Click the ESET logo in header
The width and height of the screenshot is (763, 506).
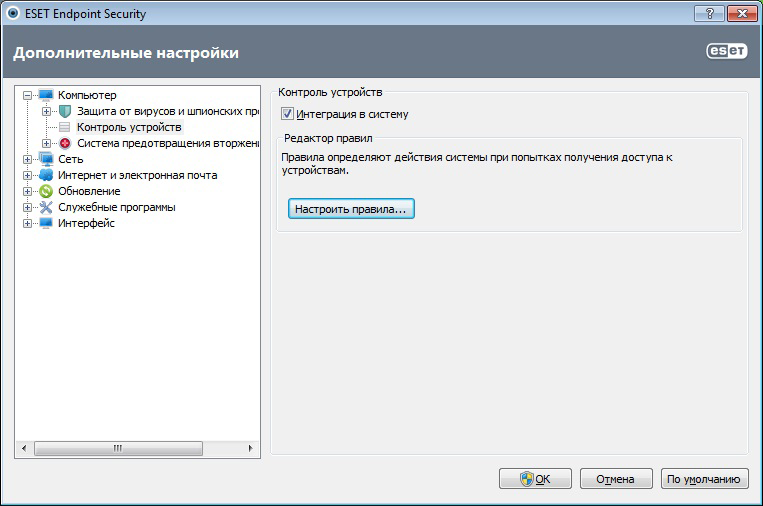(727, 51)
